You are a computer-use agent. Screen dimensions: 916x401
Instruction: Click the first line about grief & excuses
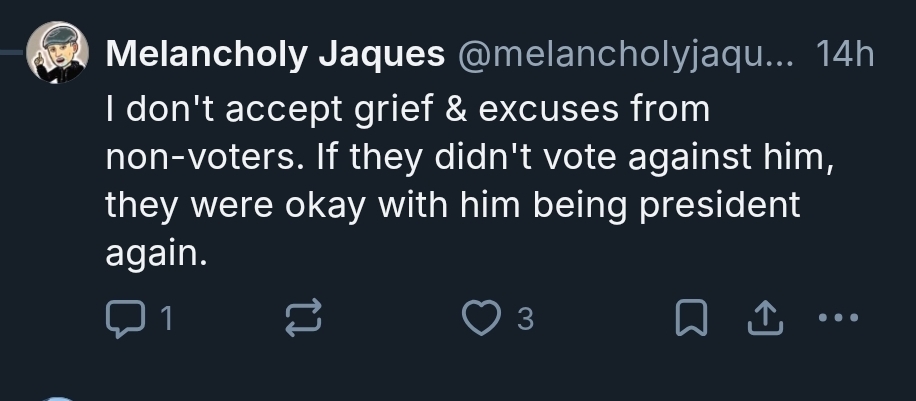(407, 108)
